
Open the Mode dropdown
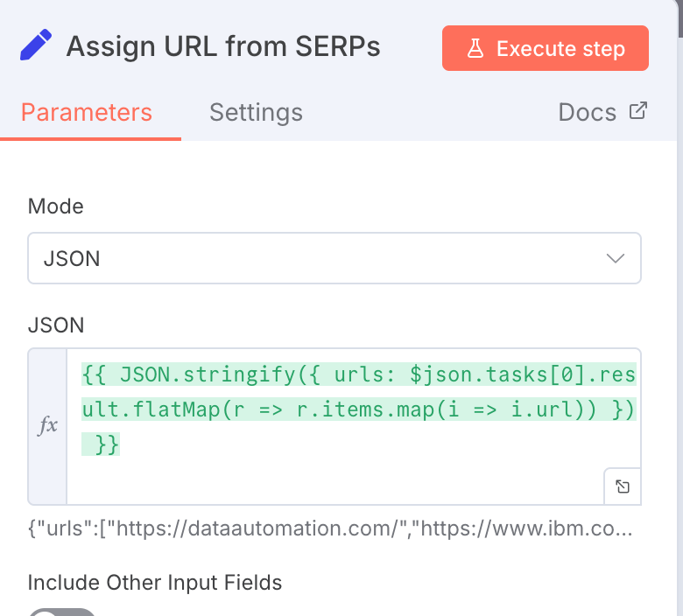point(334,258)
